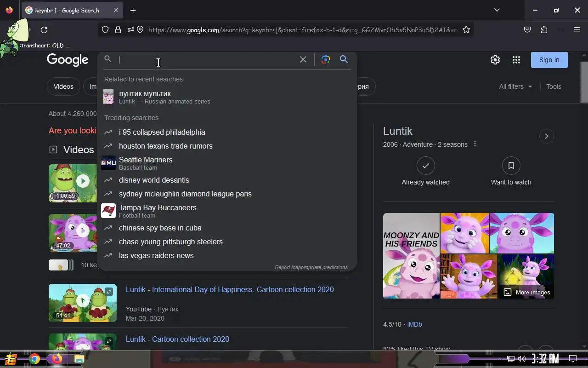Click inside the Google search input field
588x368 pixels.
point(207,59)
